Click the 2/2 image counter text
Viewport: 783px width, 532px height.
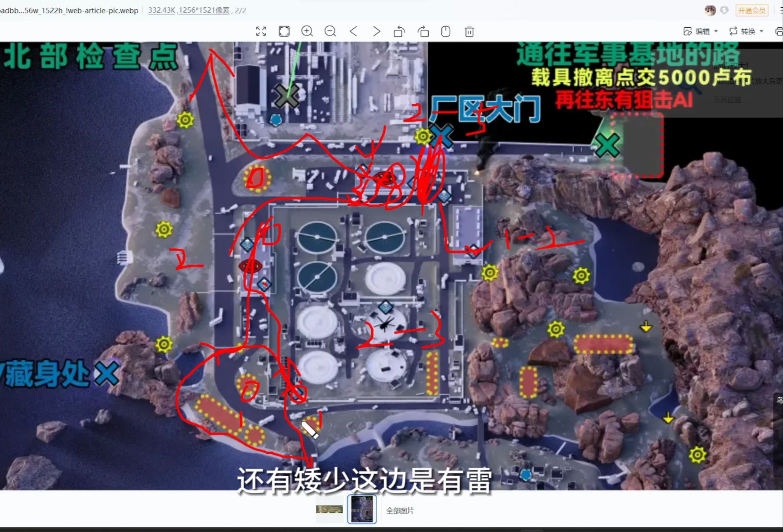coord(241,10)
